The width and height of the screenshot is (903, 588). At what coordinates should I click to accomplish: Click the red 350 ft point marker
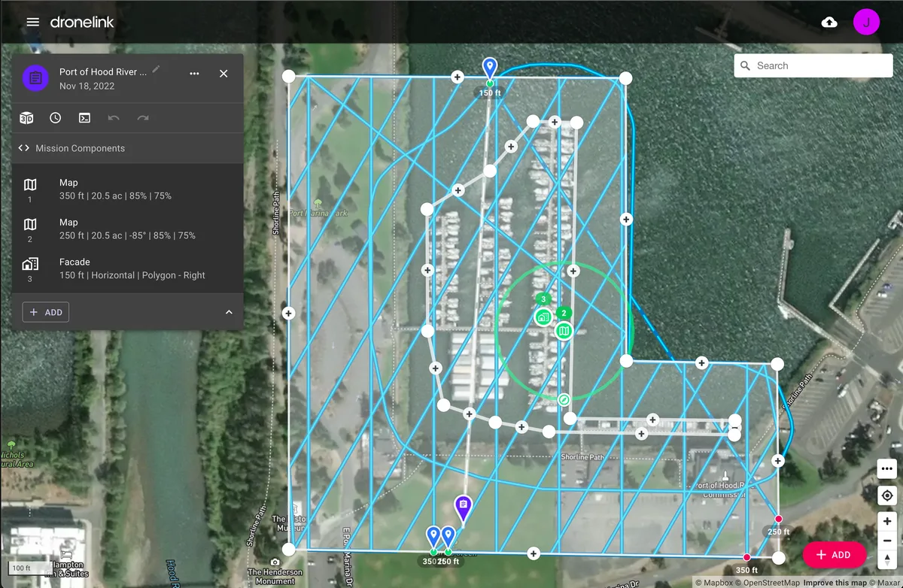tap(746, 557)
